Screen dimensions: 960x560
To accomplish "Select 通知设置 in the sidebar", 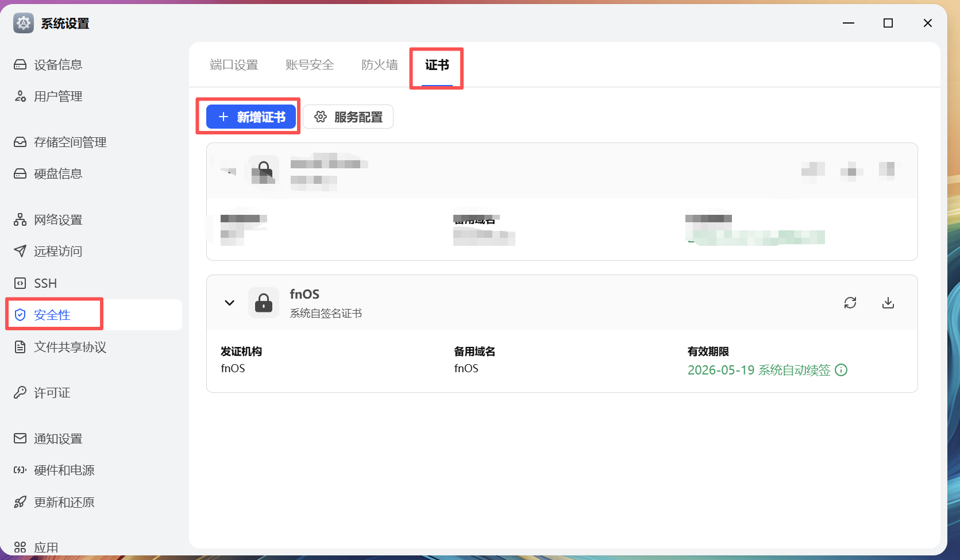I will [57, 439].
